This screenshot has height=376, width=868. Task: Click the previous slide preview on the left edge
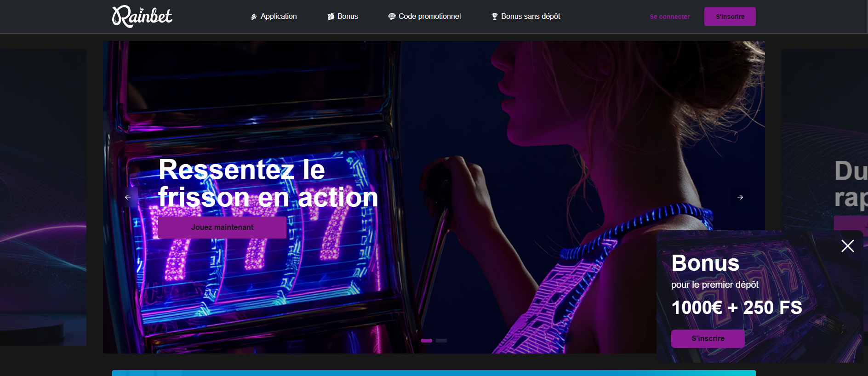coord(43,197)
